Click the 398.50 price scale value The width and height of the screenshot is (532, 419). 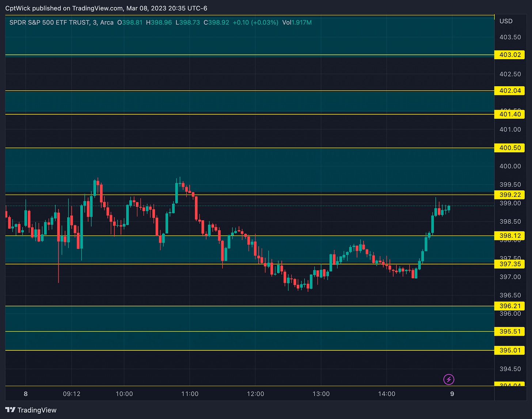click(510, 221)
